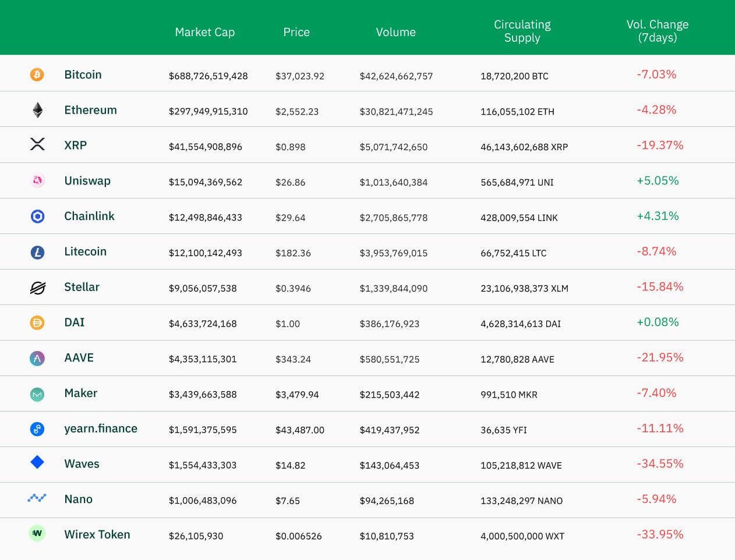
Task: Open the XRP name link
Action: [x=75, y=146]
